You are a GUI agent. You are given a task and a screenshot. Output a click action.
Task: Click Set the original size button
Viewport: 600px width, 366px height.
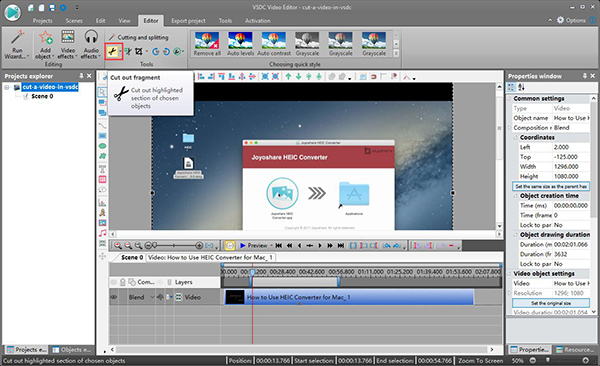(551, 303)
